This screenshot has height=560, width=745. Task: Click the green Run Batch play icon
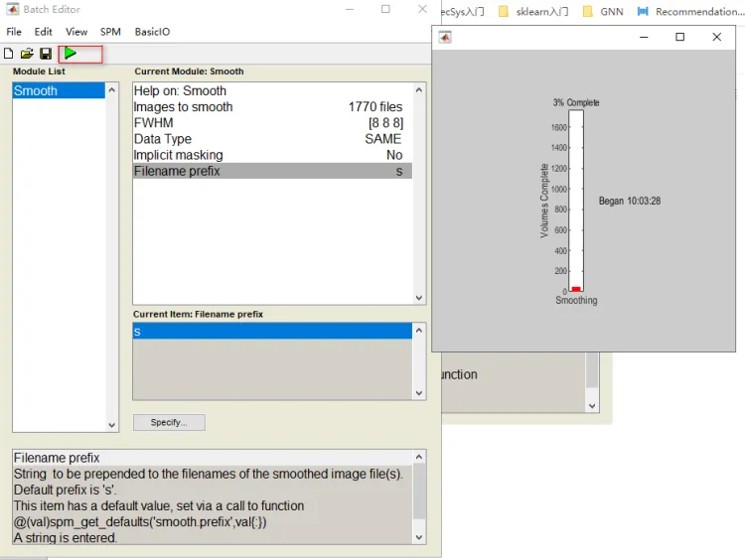(x=71, y=53)
